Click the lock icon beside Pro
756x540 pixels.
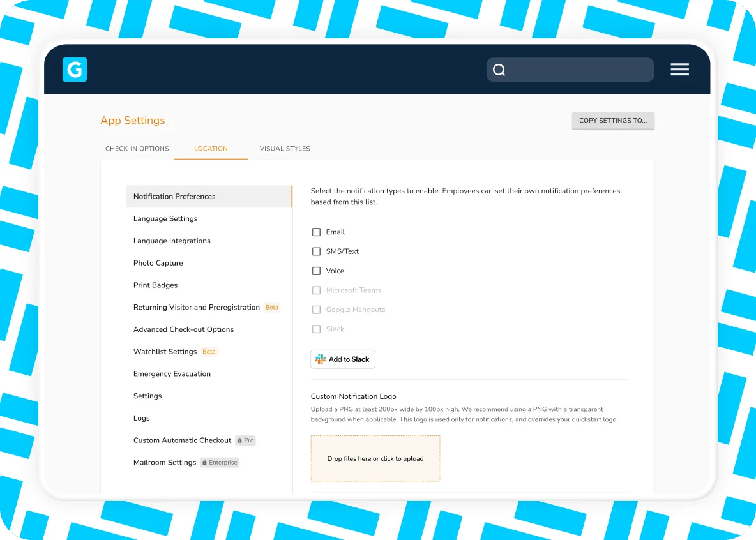click(x=239, y=440)
